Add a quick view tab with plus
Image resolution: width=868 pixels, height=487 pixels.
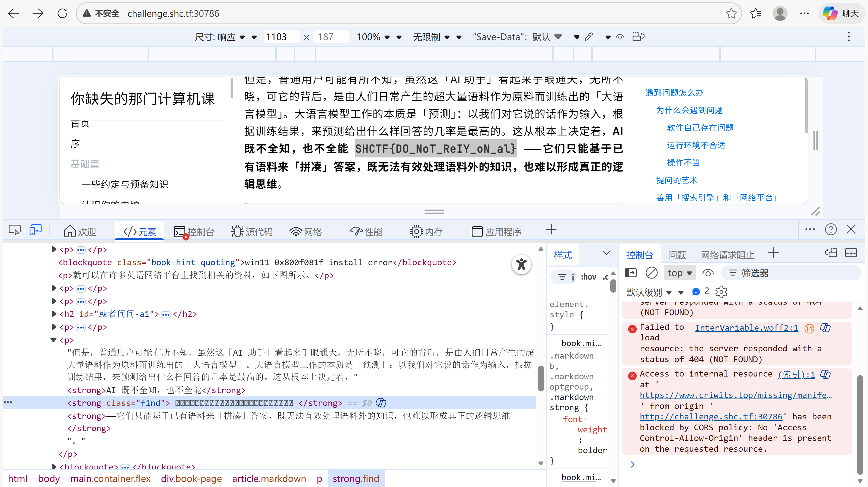774,253
